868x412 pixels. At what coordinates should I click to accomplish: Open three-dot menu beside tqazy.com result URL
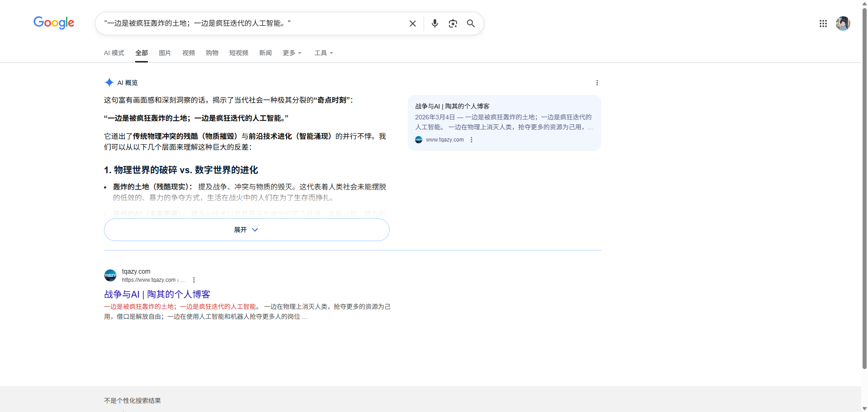[194, 280]
